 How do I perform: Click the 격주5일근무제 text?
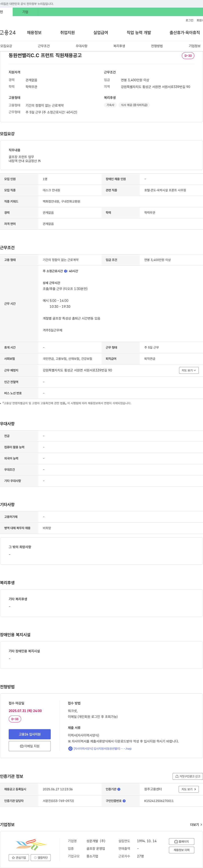click(x=52, y=330)
